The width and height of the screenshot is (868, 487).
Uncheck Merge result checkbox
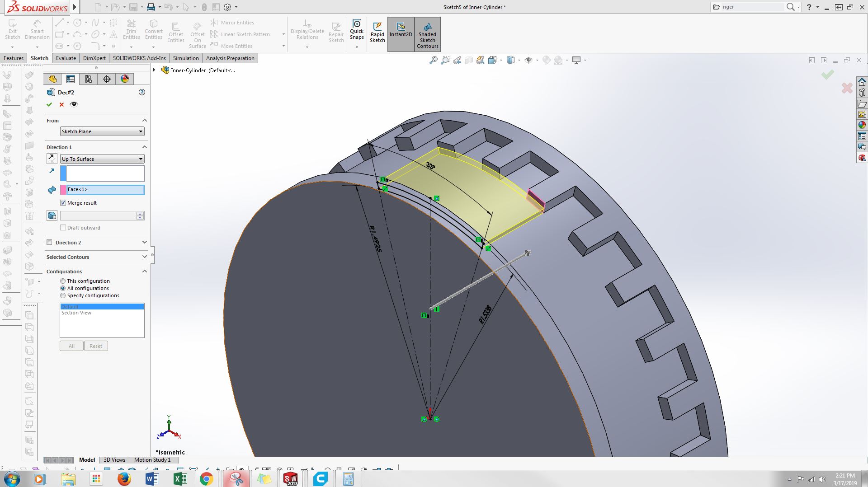click(63, 203)
